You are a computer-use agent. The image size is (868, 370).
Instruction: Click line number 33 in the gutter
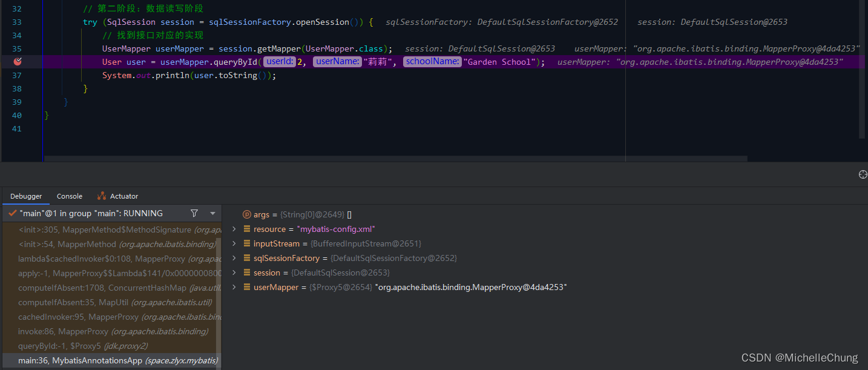pyautogui.click(x=16, y=22)
